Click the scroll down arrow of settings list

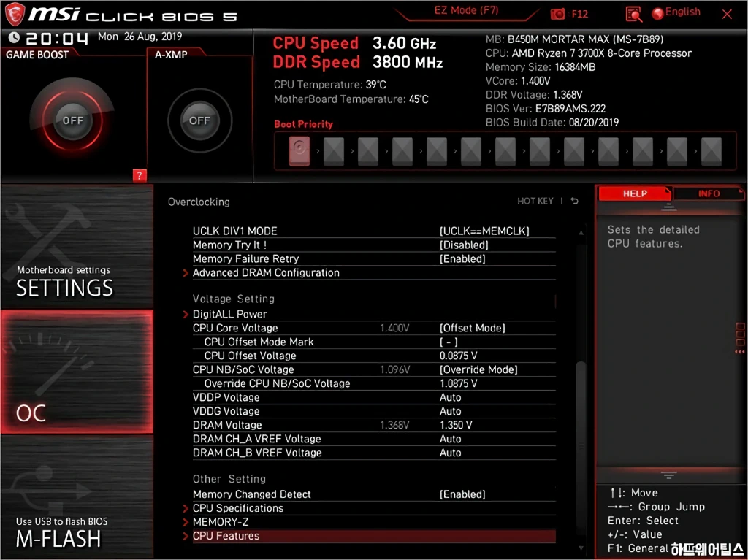click(x=581, y=548)
